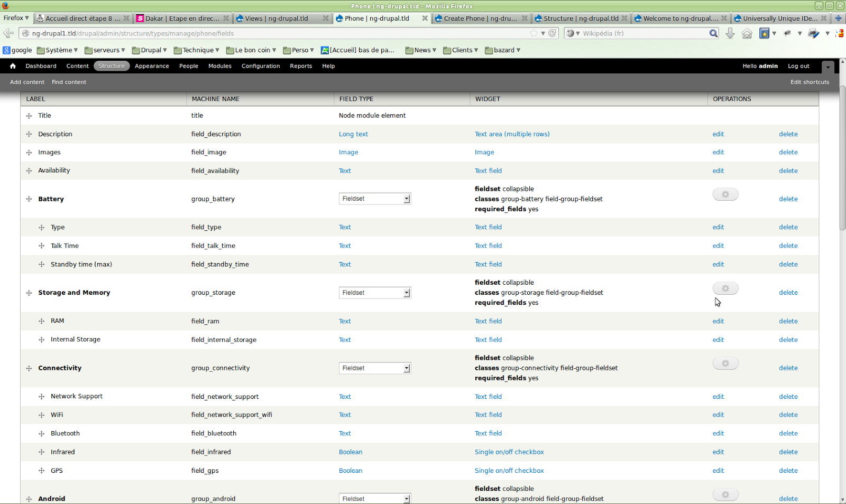Image resolution: width=846 pixels, height=504 pixels.
Task: Switch to the Create Phone tab
Action: (480, 18)
